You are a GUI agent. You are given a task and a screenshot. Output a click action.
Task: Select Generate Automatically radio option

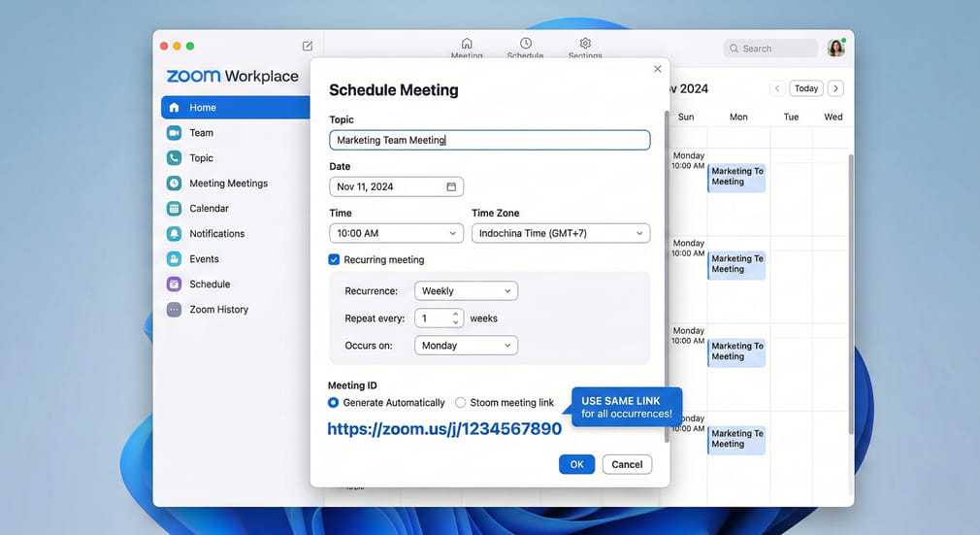click(x=334, y=403)
